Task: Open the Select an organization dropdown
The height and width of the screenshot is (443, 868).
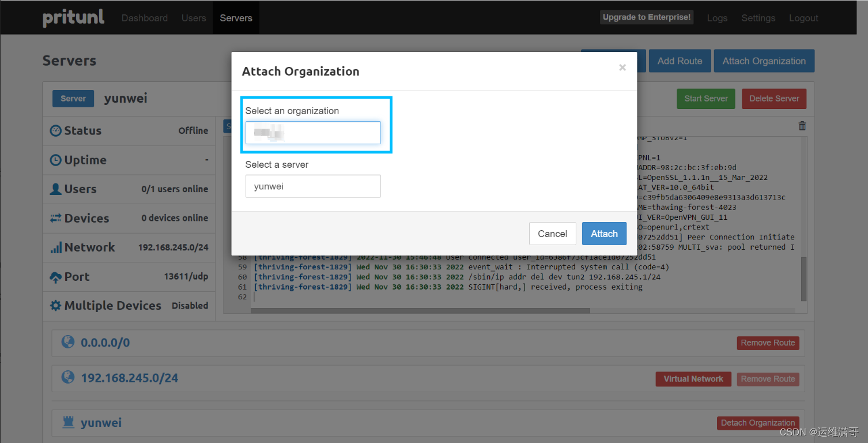Action: (313, 133)
